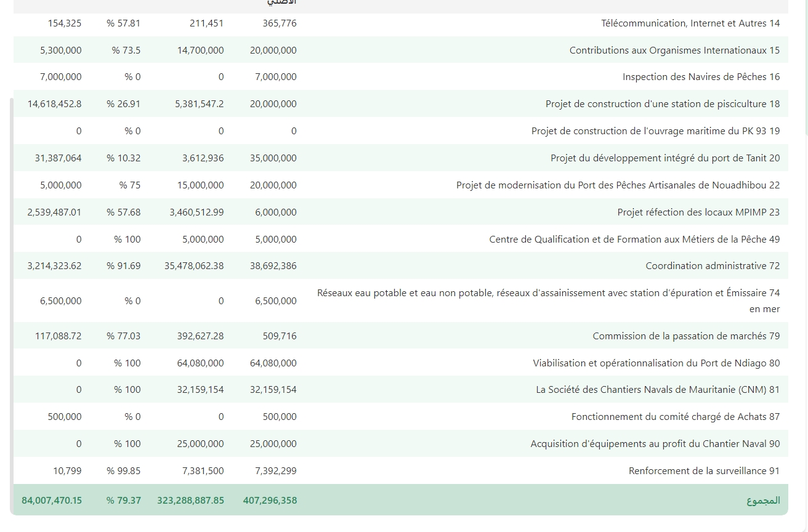The width and height of the screenshot is (808, 532).
Task: Select 'Renforcement de la surveillance 91' row
Action: pyautogui.click(x=704, y=471)
